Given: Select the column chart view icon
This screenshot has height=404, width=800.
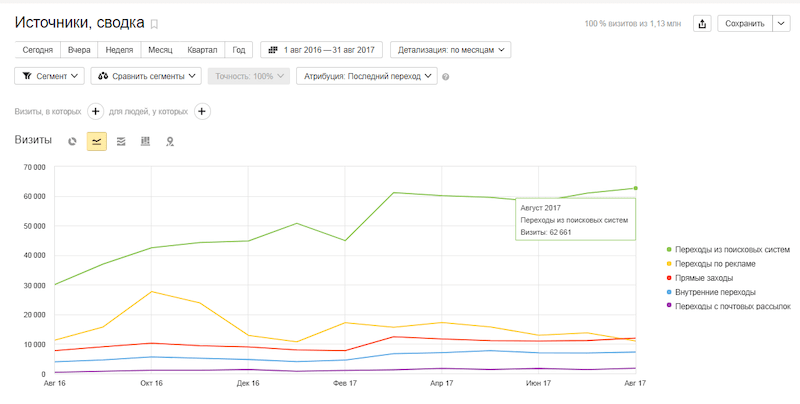Looking at the screenshot, I should (146, 142).
